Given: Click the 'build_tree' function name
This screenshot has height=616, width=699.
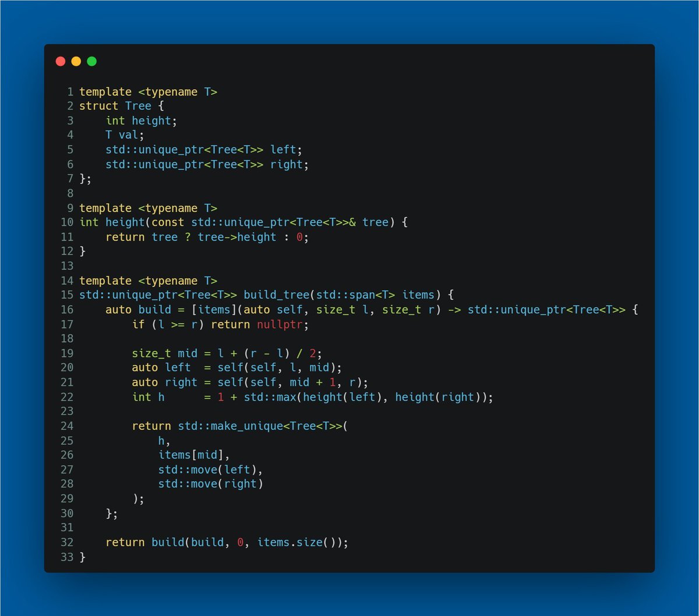Looking at the screenshot, I should 277,295.
